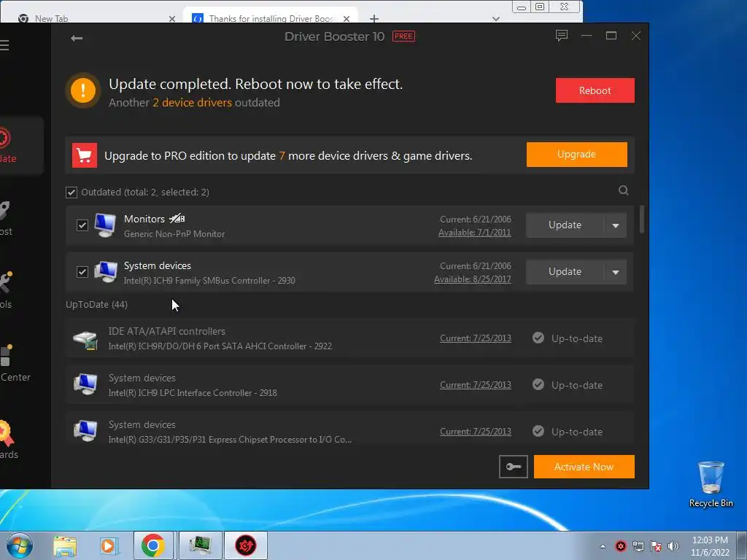Open Available 8/25/2017 driver link
Image resolution: width=747 pixels, height=560 pixels.
(472, 279)
